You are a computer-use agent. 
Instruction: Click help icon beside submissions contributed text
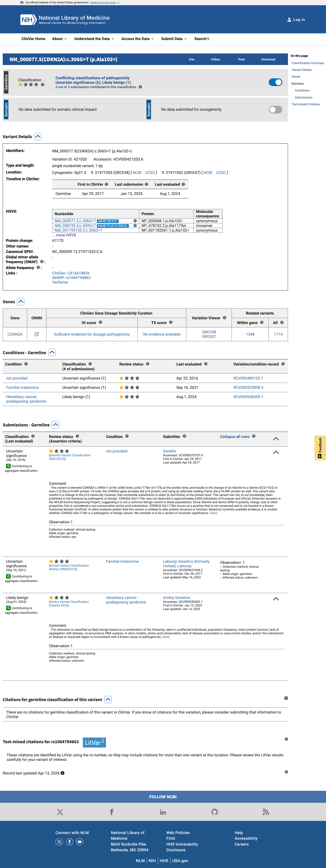point(140,87)
